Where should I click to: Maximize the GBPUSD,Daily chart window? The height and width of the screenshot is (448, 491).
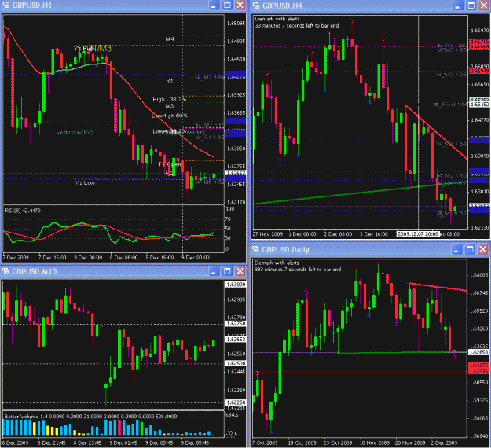470,249
